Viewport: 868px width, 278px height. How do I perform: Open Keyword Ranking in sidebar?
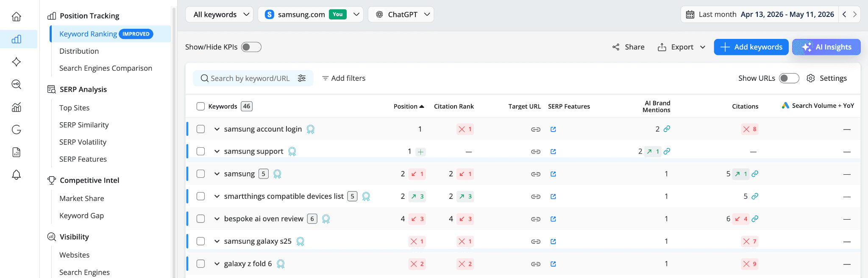111,34
